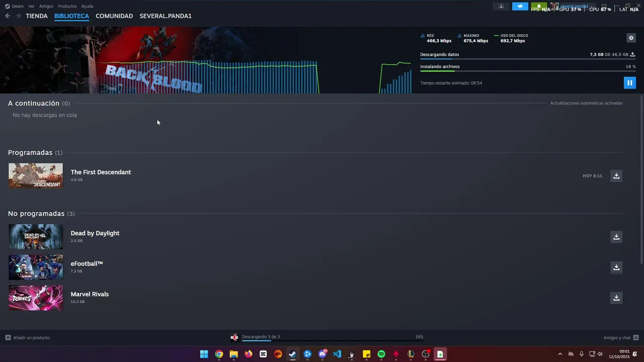Viewport: 644px width, 362px height.
Task: Show hidden system tray icons chevron
Action: coord(560,354)
